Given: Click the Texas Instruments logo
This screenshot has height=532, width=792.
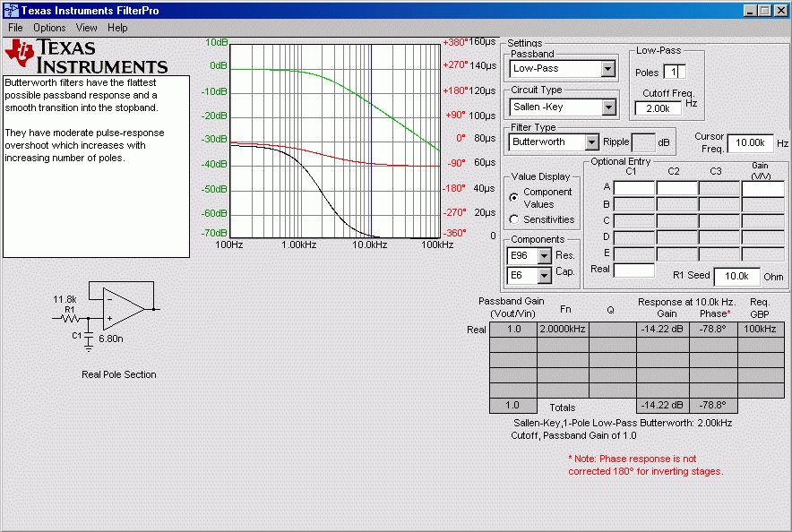Looking at the screenshot, I should [86, 56].
